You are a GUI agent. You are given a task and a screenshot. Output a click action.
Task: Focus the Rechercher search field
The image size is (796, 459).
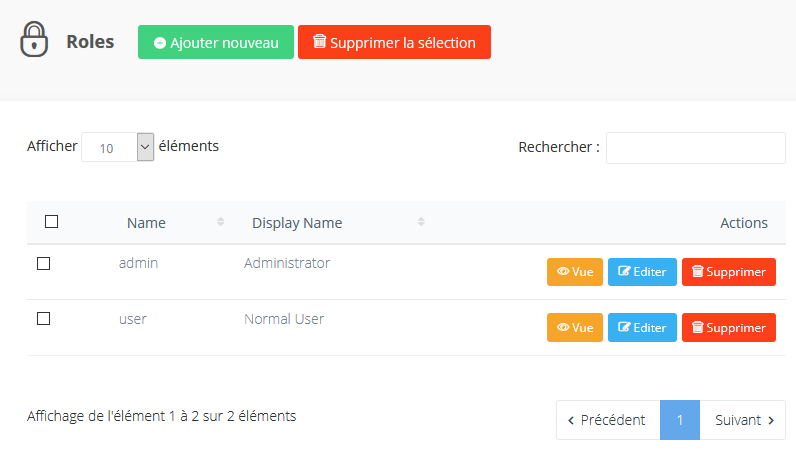coord(695,148)
